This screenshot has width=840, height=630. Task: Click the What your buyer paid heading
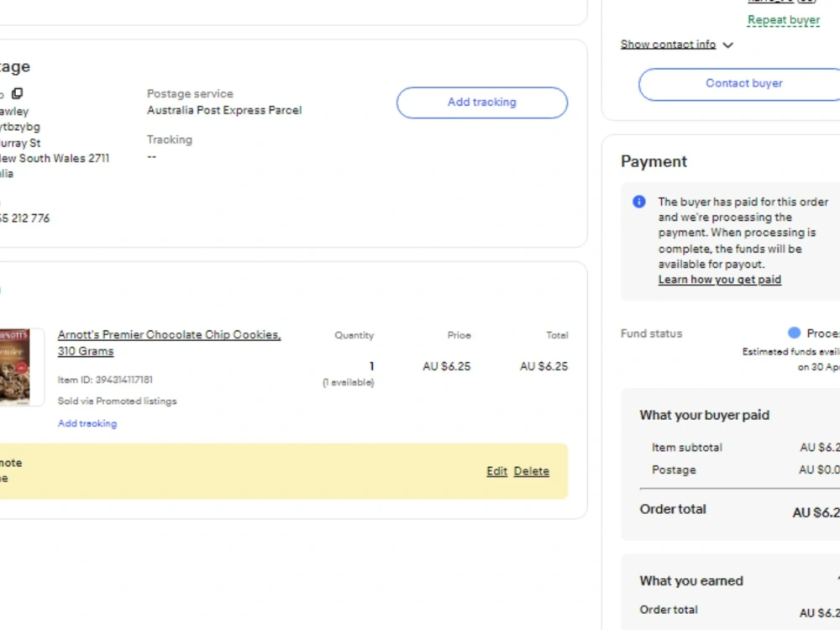click(704, 415)
